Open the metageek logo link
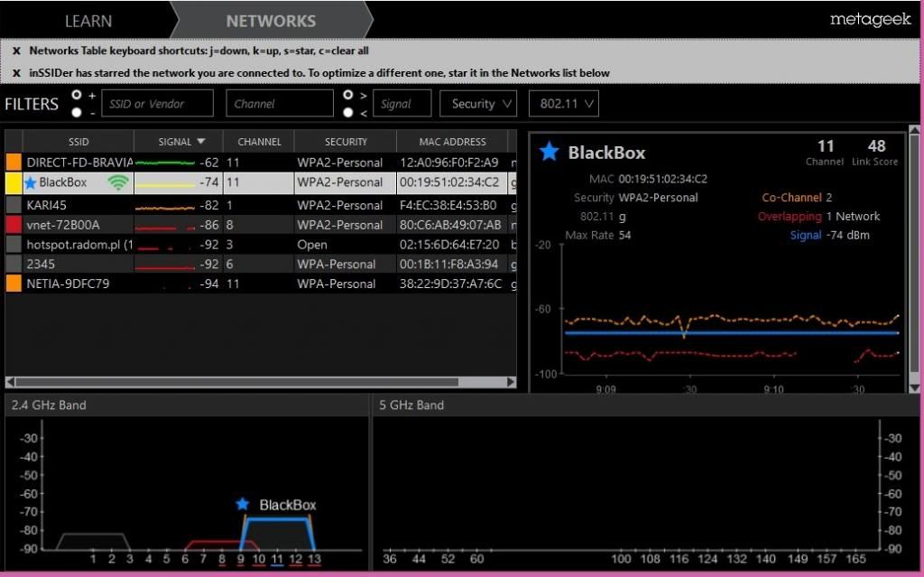This screenshot has width=924, height=577. click(x=870, y=20)
